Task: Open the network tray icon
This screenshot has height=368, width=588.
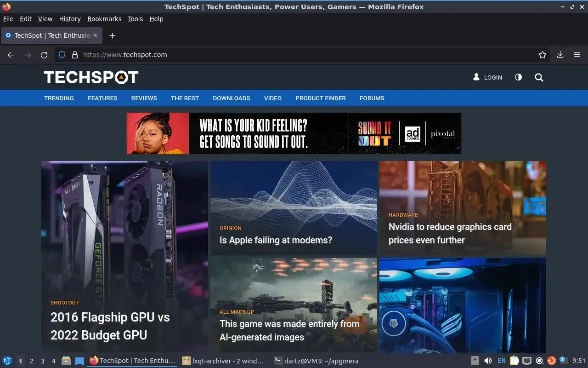Action: 527,361
